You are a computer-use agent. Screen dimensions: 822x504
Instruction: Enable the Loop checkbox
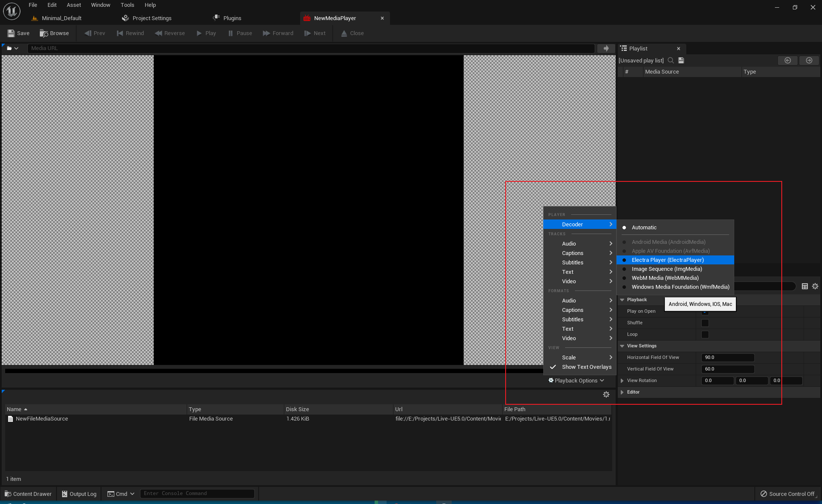click(x=705, y=335)
